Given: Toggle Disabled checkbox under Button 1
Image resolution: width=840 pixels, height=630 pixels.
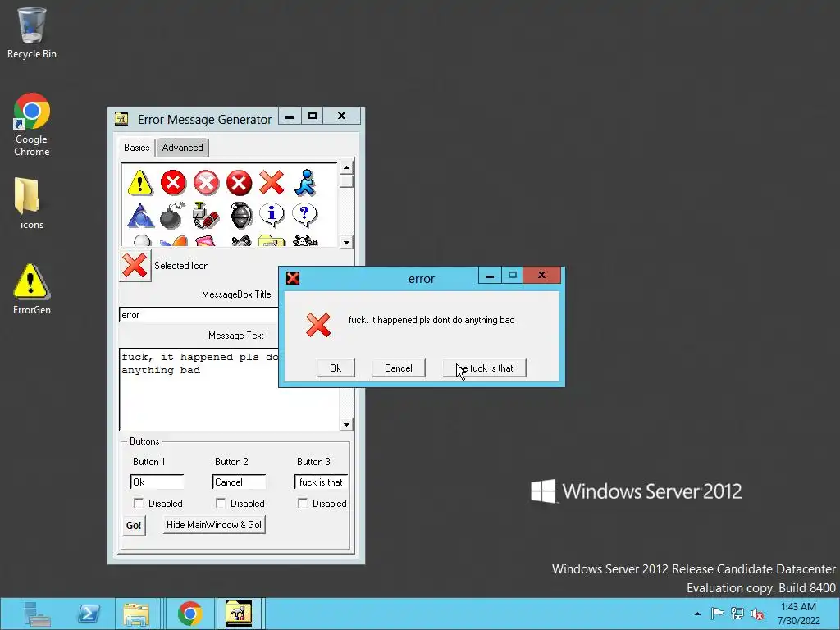Looking at the screenshot, I should [x=139, y=503].
